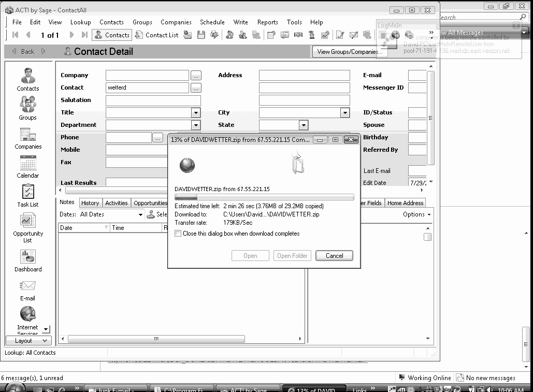Click the handshake meeting toolbar icon

coord(298,35)
